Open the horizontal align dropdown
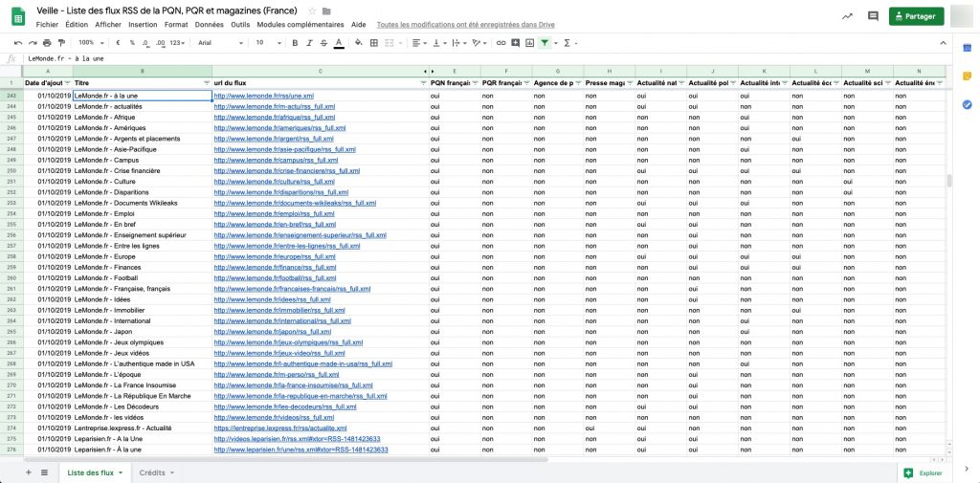Viewport: 980px width, 483px height. coord(419,43)
